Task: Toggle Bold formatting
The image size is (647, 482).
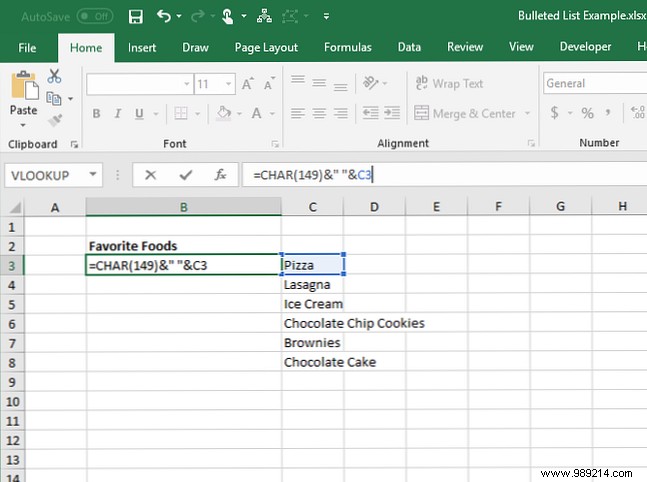Action: click(96, 113)
